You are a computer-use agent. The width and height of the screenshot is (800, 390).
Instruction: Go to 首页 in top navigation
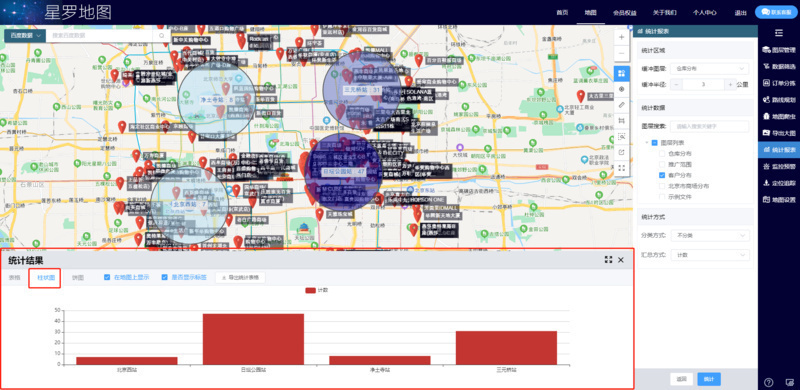pyautogui.click(x=562, y=13)
